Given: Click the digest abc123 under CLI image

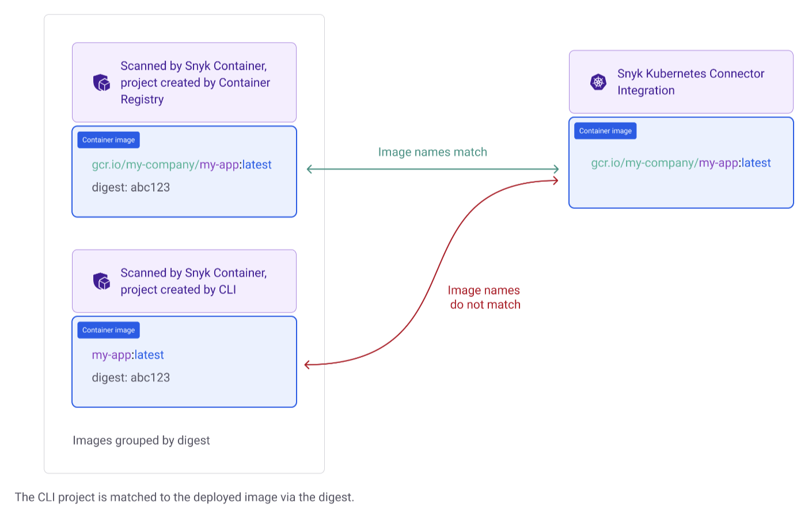Looking at the screenshot, I should 131,377.
